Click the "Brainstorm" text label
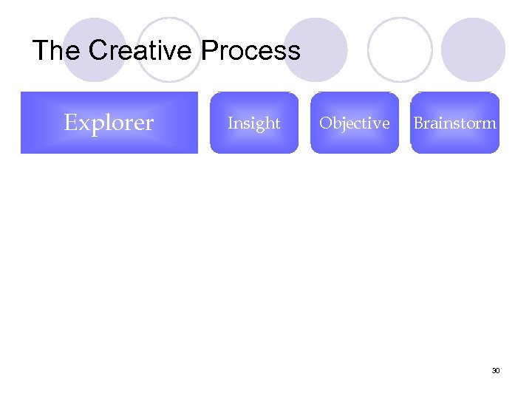This screenshot has width=532, height=399. 454,123
